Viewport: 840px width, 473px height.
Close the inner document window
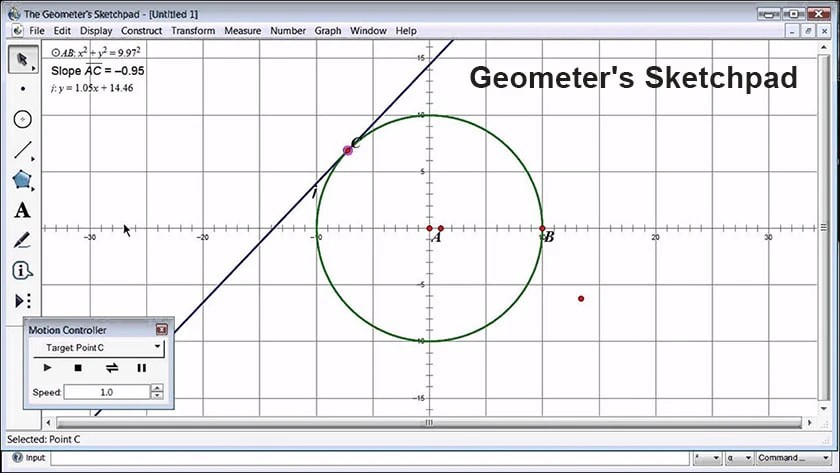point(824,31)
